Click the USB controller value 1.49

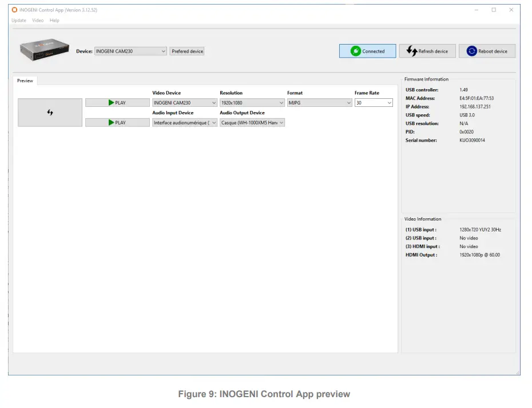click(463, 90)
